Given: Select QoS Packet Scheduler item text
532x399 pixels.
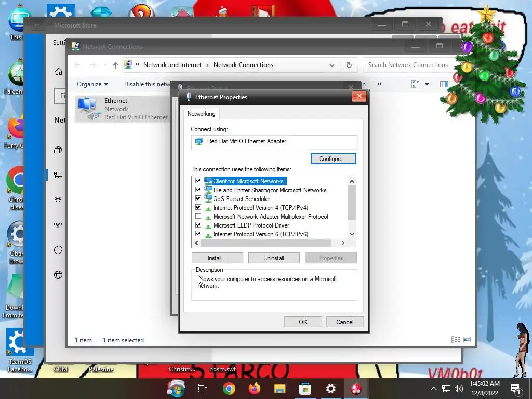Looking at the screenshot, I should click(242, 199).
